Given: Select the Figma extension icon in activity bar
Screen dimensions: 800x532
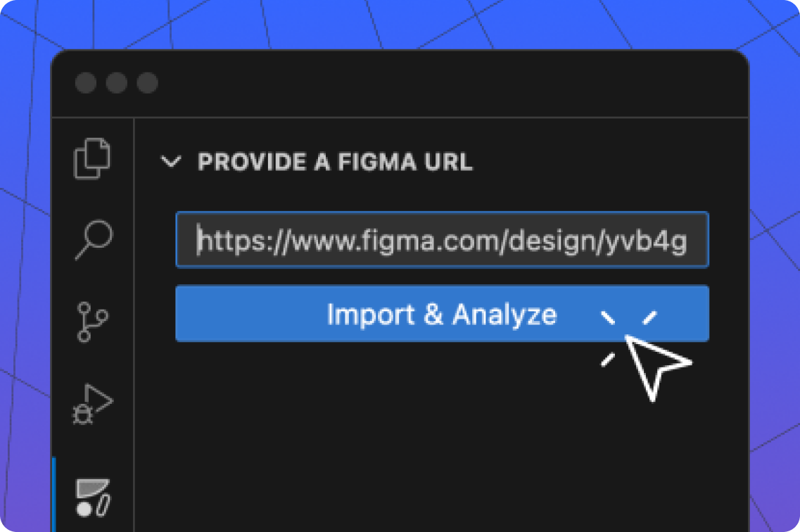Looking at the screenshot, I should 93,497.
